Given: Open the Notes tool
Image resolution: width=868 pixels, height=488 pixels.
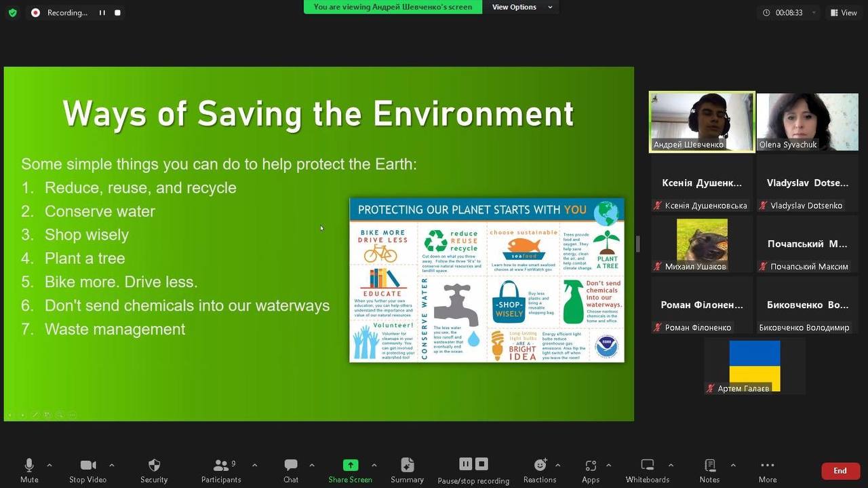Looking at the screenshot, I should point(709,470).
